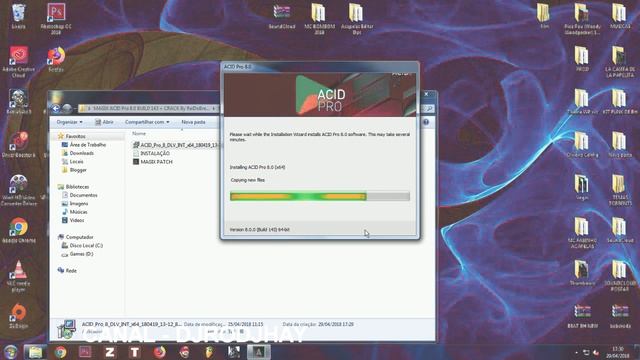Open the video converter film-reel desktop shortcut
The width and height of the screenshot is (640, 360).
click(x=18, y=190)
